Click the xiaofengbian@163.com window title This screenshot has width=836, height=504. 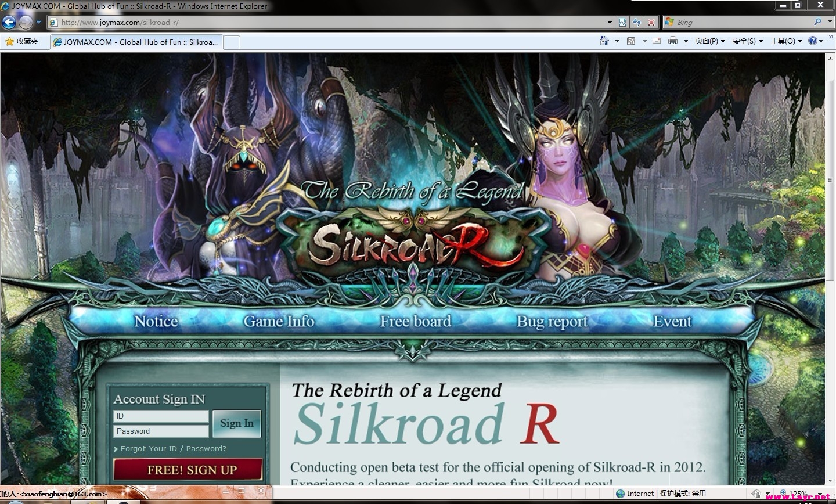pos(63,494)
